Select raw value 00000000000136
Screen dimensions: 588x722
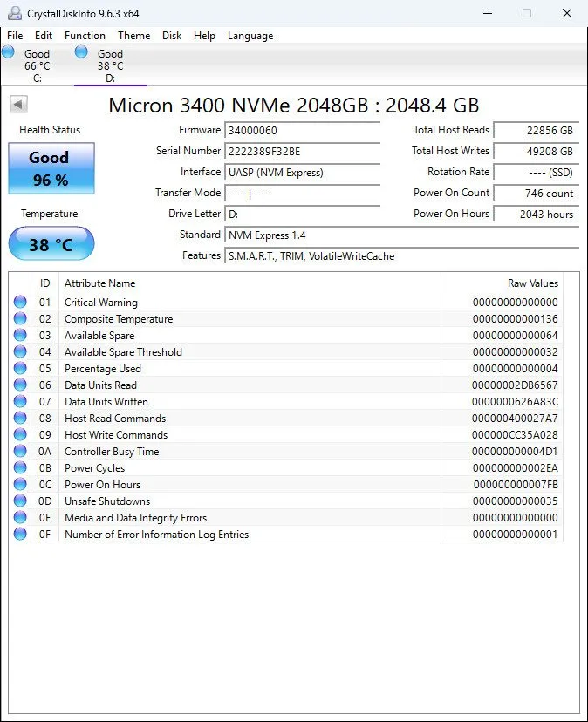pos(516,318)
